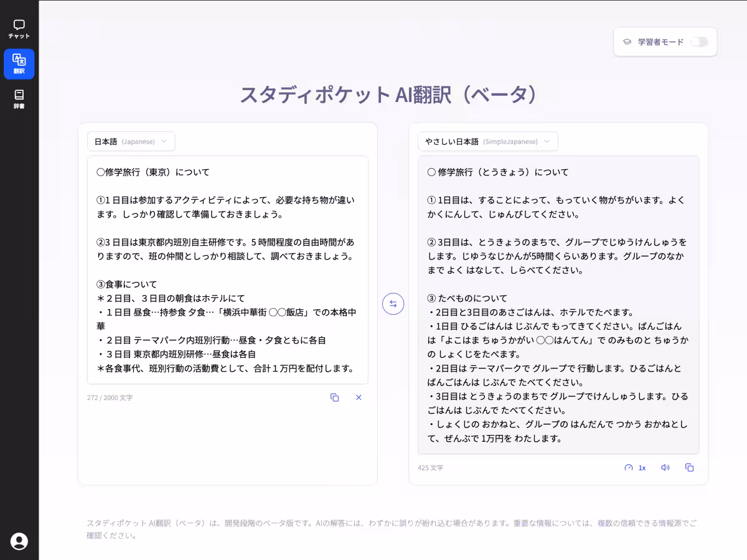The image size is (747, 560).
Task: Clear input text with the X button
Action: click(x=359, y=397)
